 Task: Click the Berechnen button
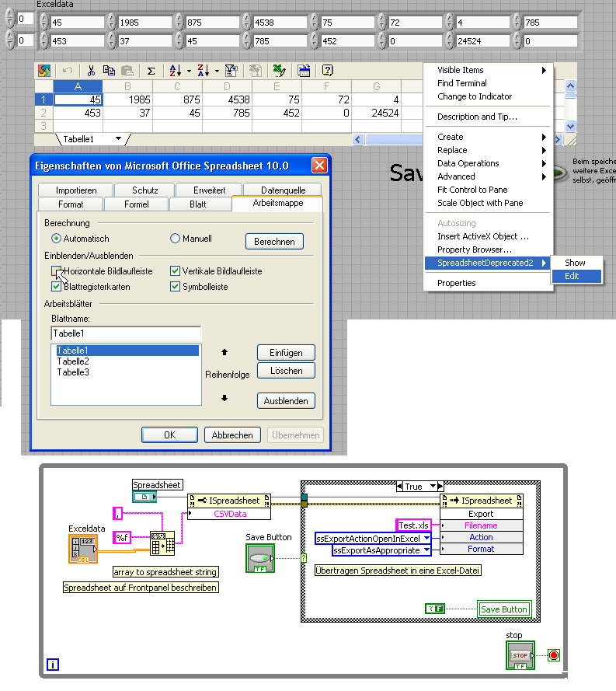coord(274,242)
